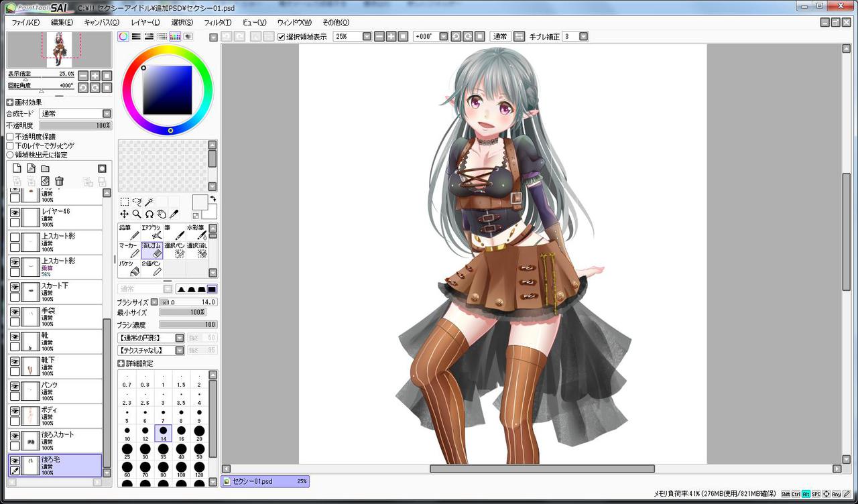Hide the 靴 layer
This screenshot has height=504, width=858.
15,336
